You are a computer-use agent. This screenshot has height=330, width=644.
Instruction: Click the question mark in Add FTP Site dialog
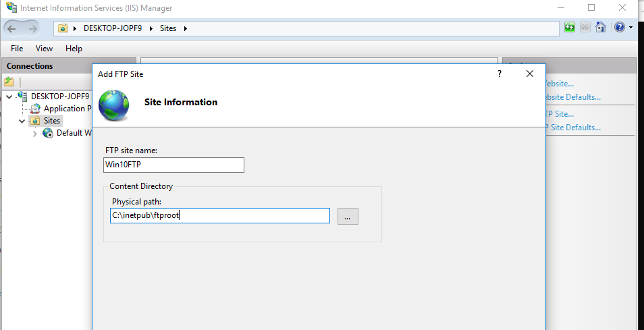500,74
